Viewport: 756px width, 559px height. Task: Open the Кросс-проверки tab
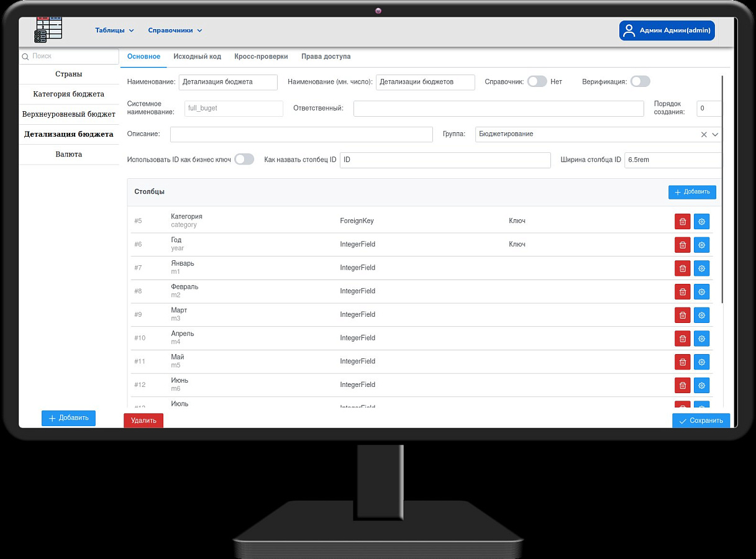click(x=261, y=57)
